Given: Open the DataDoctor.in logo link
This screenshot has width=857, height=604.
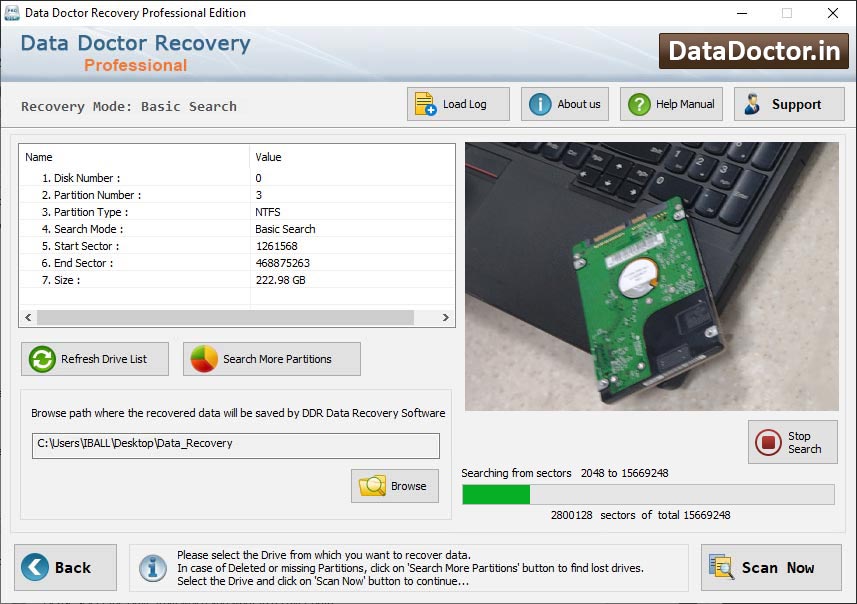Looking at the screenshot, I should coord(753,50).
